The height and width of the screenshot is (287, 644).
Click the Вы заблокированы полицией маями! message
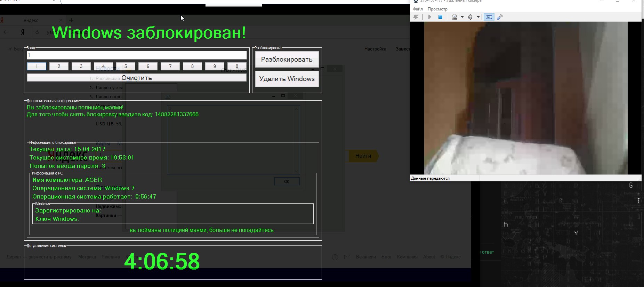click(75, 107)
